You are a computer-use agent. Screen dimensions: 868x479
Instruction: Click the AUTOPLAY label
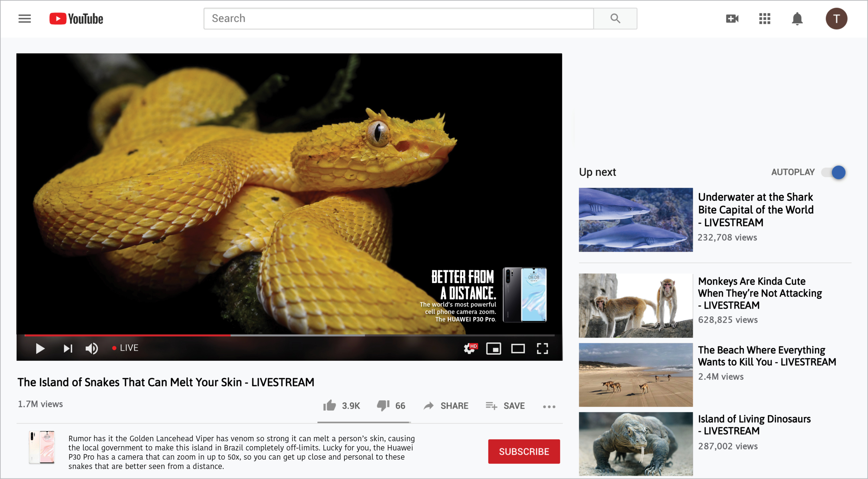793,172
